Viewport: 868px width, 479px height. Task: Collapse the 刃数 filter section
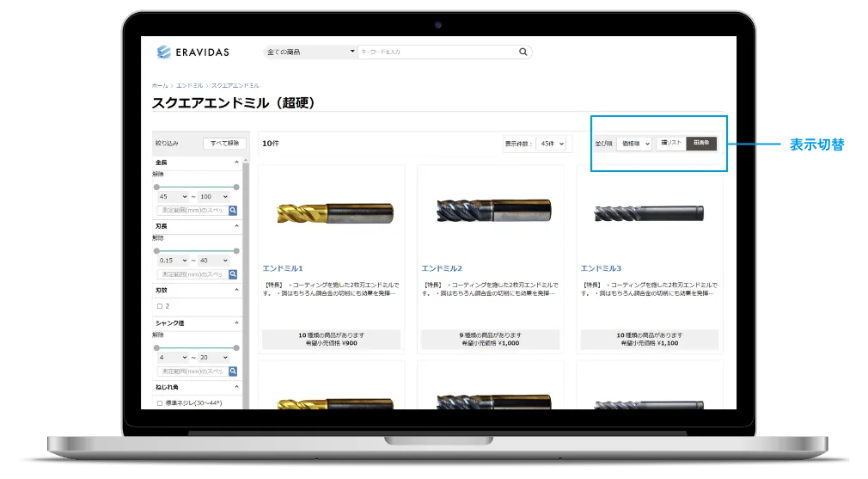tap(236, 290)
